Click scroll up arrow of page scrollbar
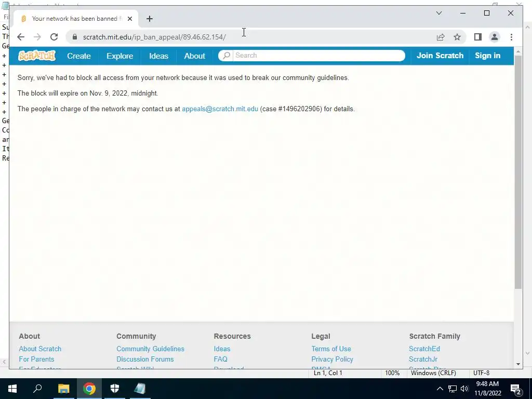The height and width of the screenshot is (399, 532). coord(518,51)
